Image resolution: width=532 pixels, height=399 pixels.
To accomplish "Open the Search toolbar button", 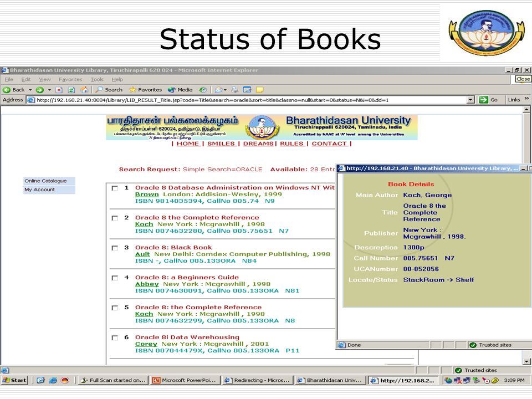I will 109,90.
